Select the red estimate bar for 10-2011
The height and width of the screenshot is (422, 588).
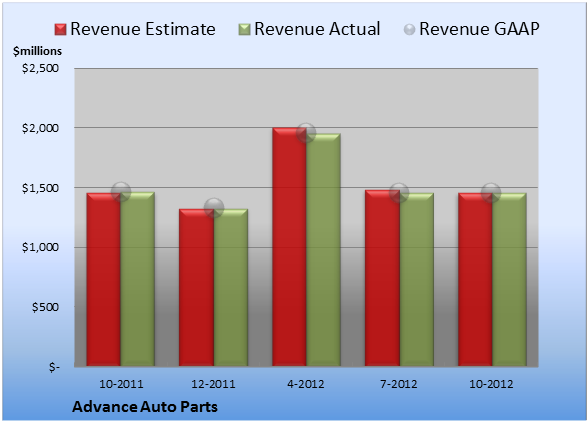click(x=104, y=279)
